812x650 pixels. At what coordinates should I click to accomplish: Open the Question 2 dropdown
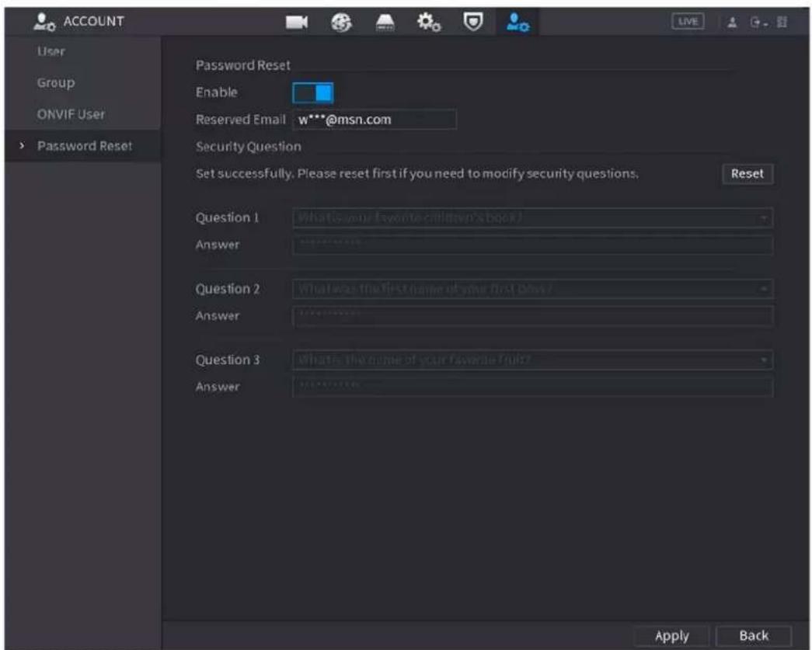coord(533,289)
